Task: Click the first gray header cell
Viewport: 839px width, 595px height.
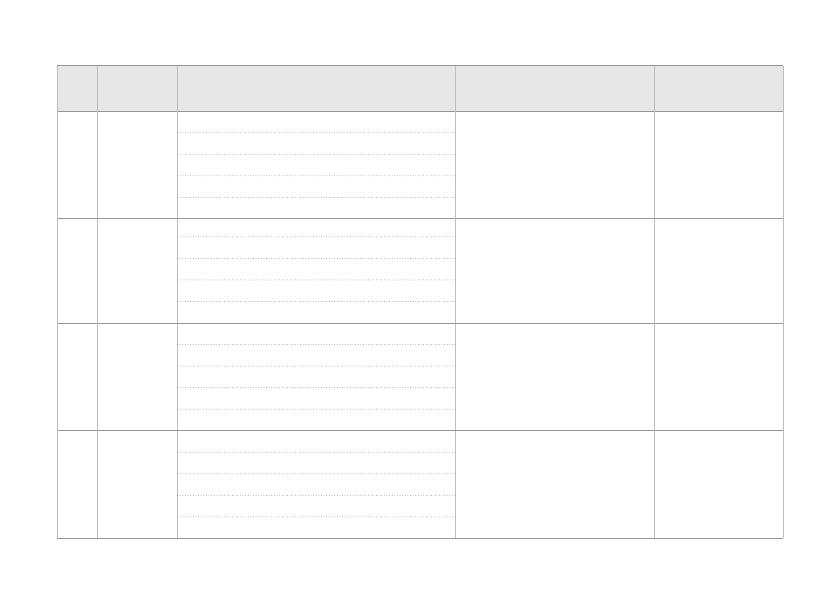Action: [x=78, y=89]
